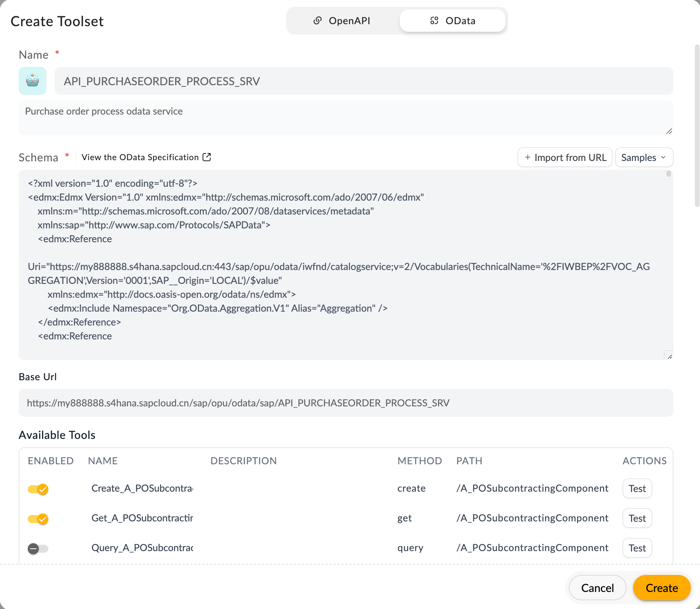
Task: Cancel the toolset creation
Action: pos(597,588)
